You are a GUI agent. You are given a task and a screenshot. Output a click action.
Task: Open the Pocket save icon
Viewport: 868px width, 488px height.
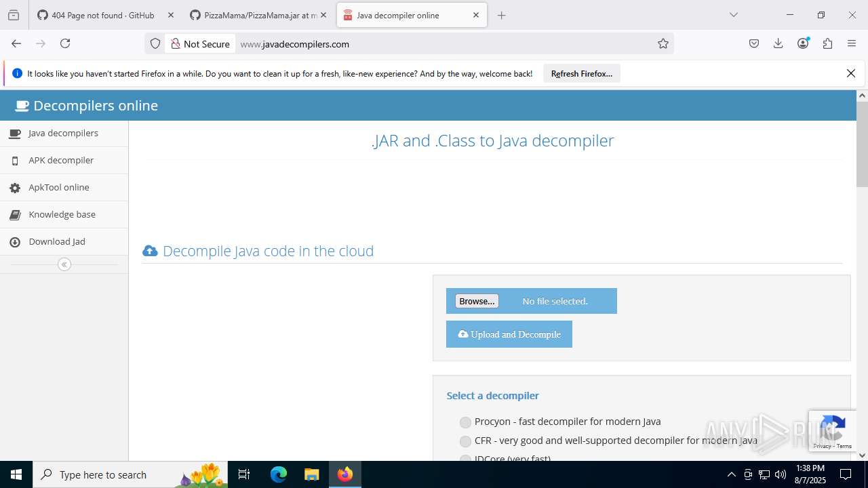click(x=754, y=43)
